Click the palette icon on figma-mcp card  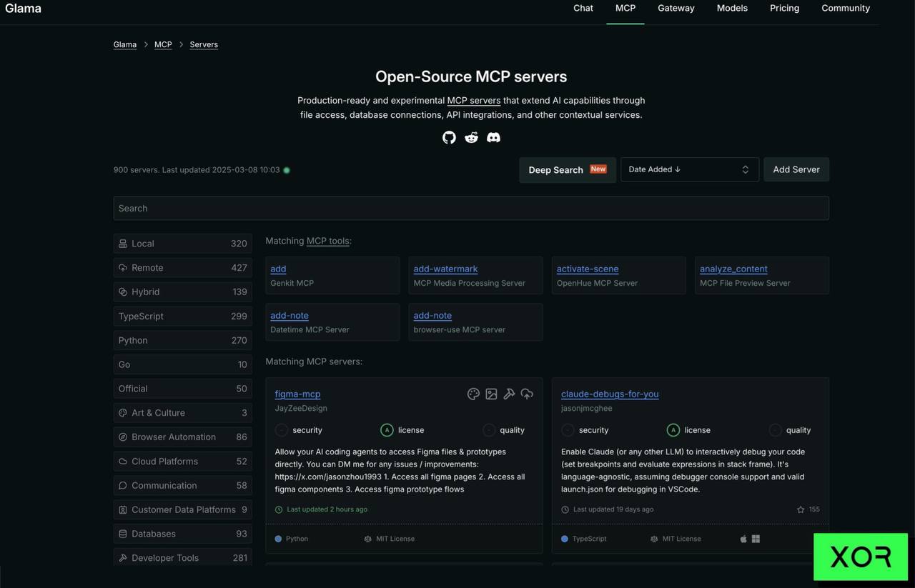click(x=473, y=394)
